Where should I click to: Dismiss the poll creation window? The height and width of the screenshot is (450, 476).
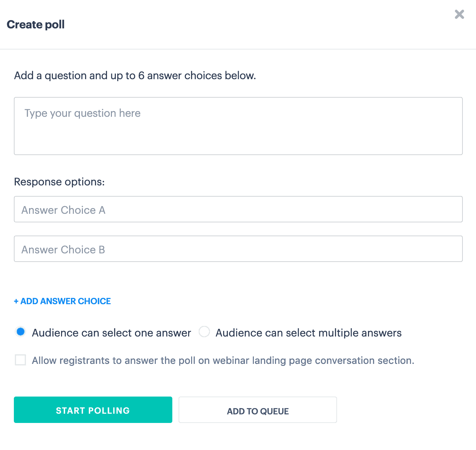(459, 15)
